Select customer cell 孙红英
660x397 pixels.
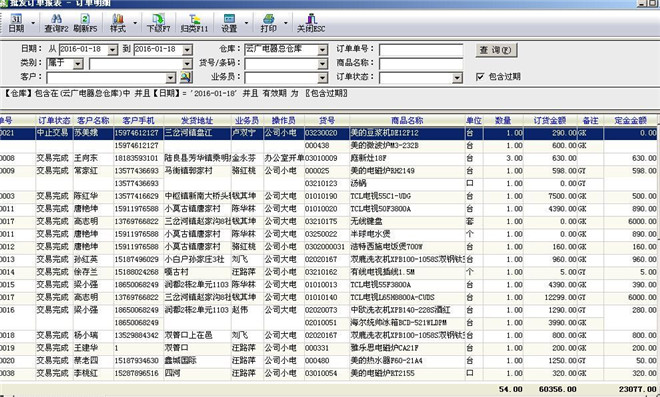coord(93,259)
